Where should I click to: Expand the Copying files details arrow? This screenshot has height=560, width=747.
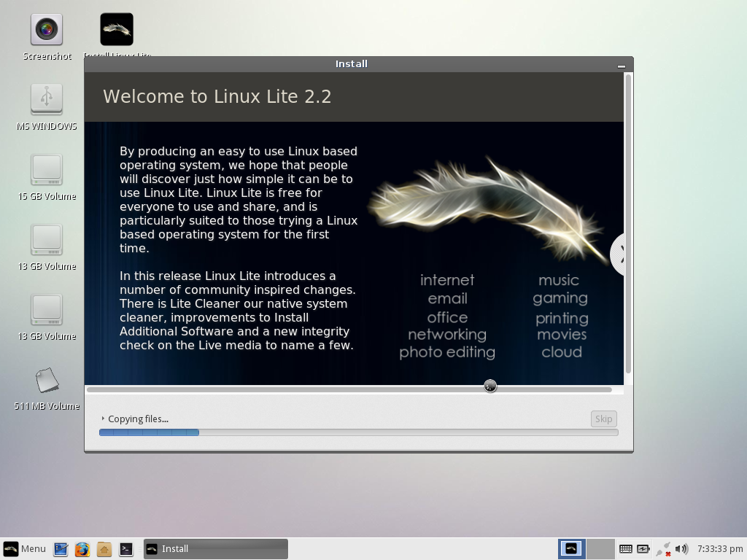pos(102,419)
